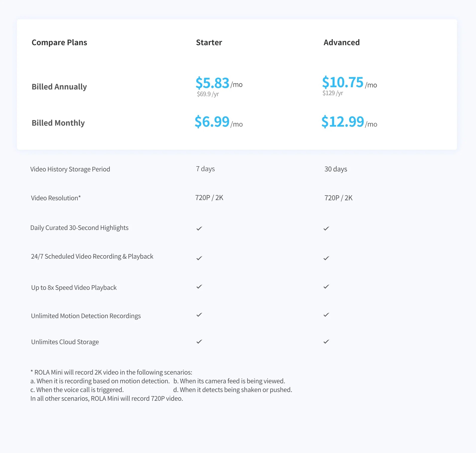
Task: Click Starter checkmark for Unlimited Motion Detection
Action: point(199,315)
